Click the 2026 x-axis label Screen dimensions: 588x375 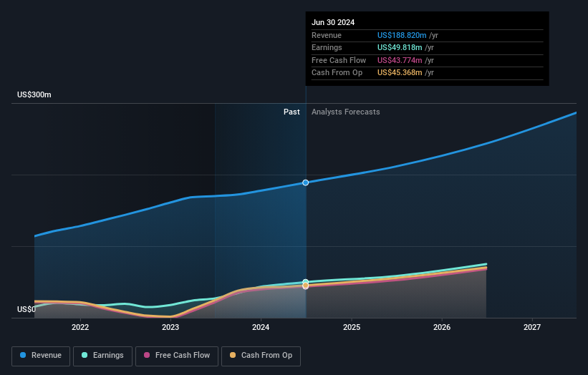coord(442,328)
